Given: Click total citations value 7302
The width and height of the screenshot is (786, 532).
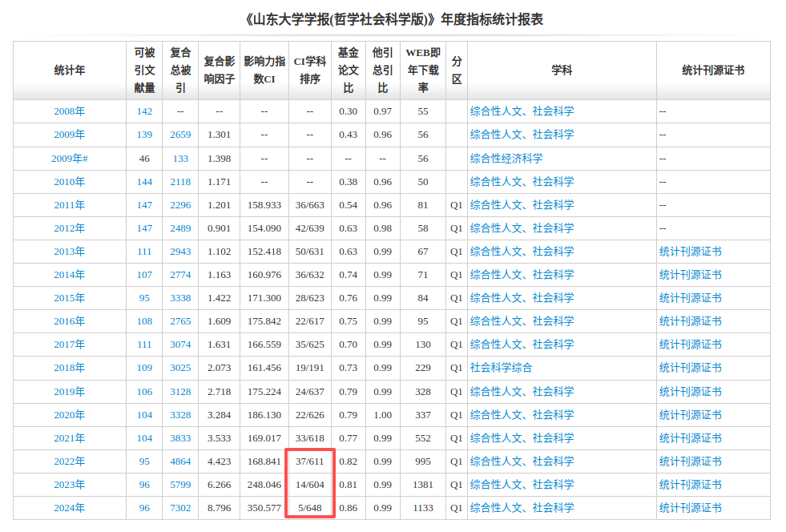Looking at the screenshot, I should tap(180, 508).
